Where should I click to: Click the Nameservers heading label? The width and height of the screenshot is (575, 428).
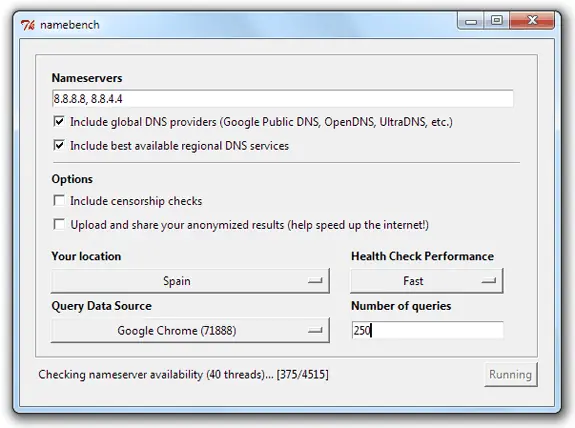coord(87,78)
